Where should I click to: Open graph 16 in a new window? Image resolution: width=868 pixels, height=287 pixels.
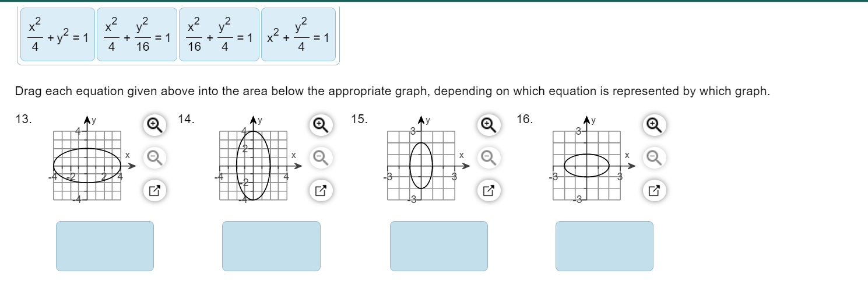coord(653,190)
